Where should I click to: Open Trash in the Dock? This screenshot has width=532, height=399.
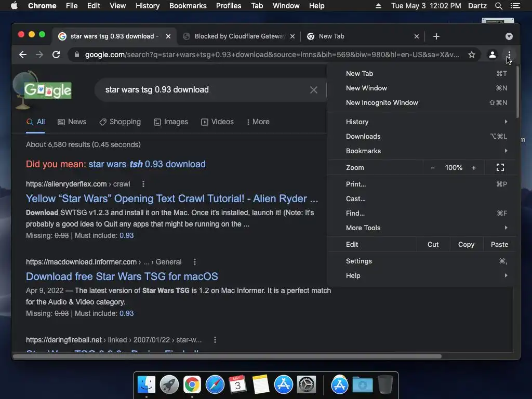[x=385, y=385]
